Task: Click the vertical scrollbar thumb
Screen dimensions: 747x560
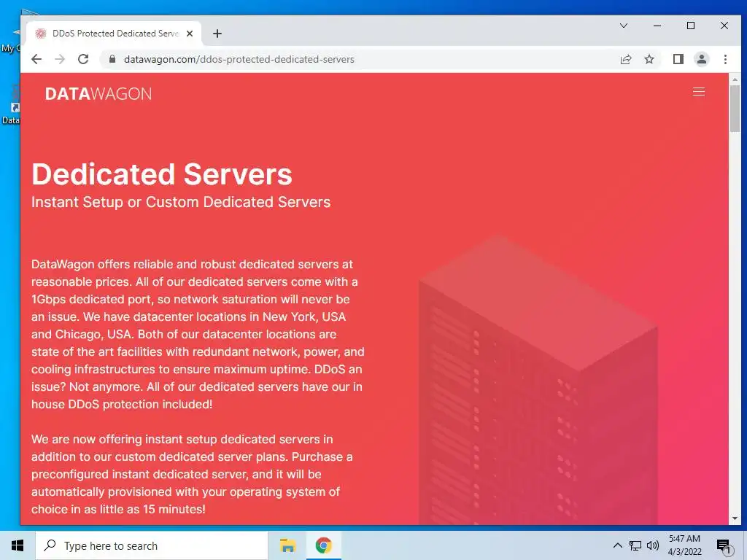Action: [735, 109]
